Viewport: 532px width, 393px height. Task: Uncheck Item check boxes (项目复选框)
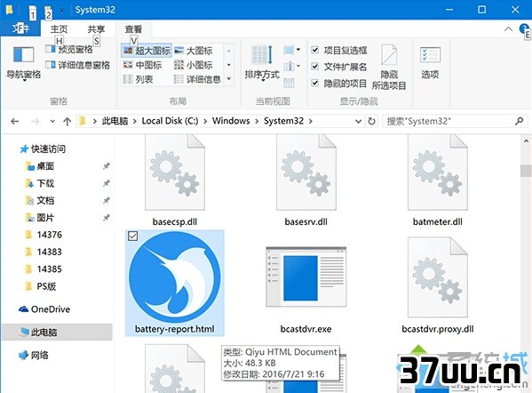315,51
